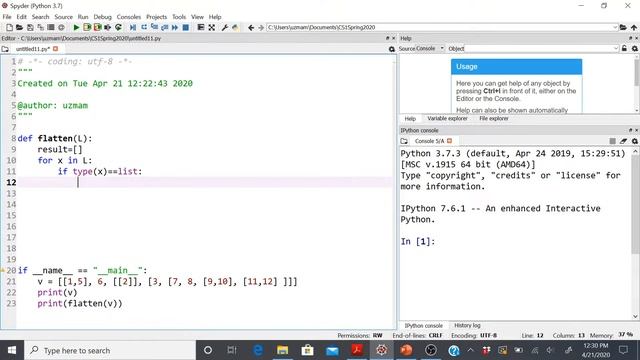
Task: Open the File menu
Action: click(7, 17)
